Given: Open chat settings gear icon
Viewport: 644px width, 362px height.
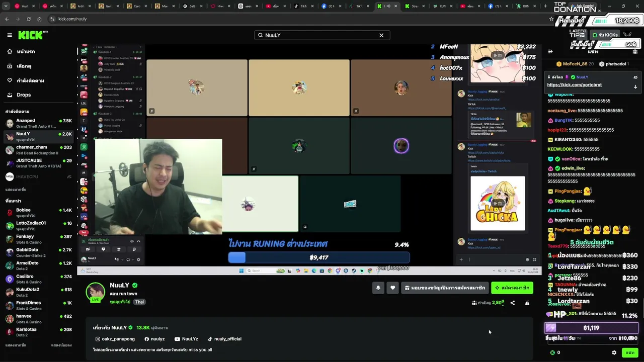Looking at the screenshot, I should pos(614,352).
